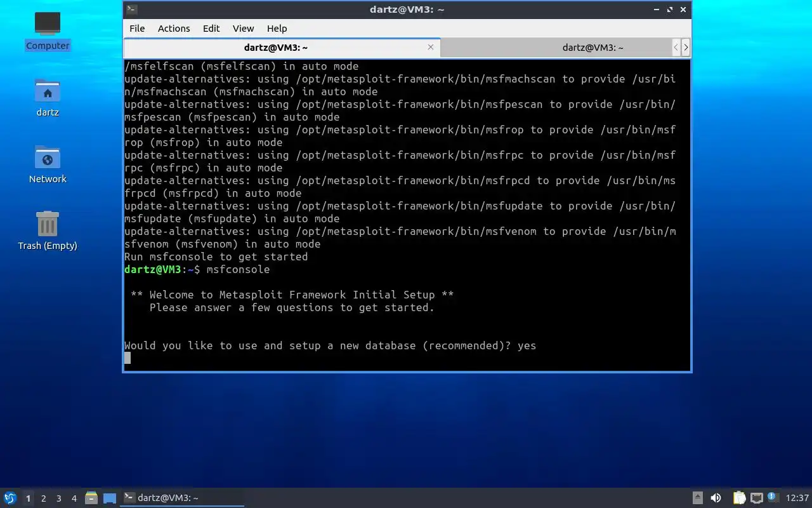Open the Lubuntu application menu button
812x508 pixels.
(x=10, y=498)
